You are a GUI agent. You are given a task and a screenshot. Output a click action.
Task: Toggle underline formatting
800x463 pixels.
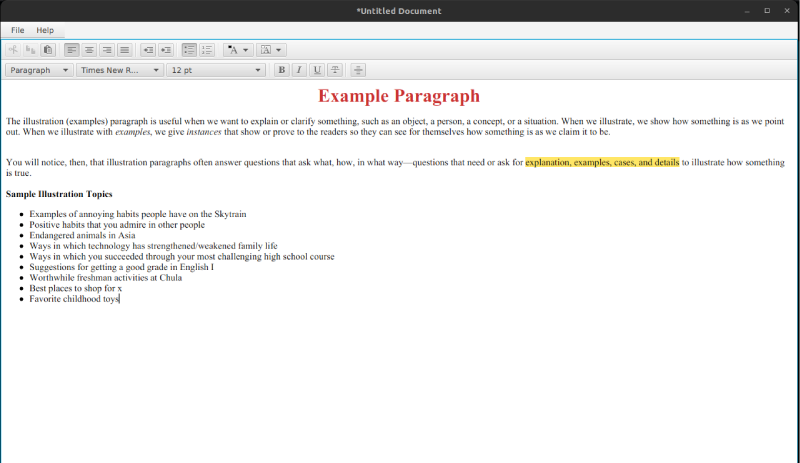pyautogui.click(x=317, y=70)
